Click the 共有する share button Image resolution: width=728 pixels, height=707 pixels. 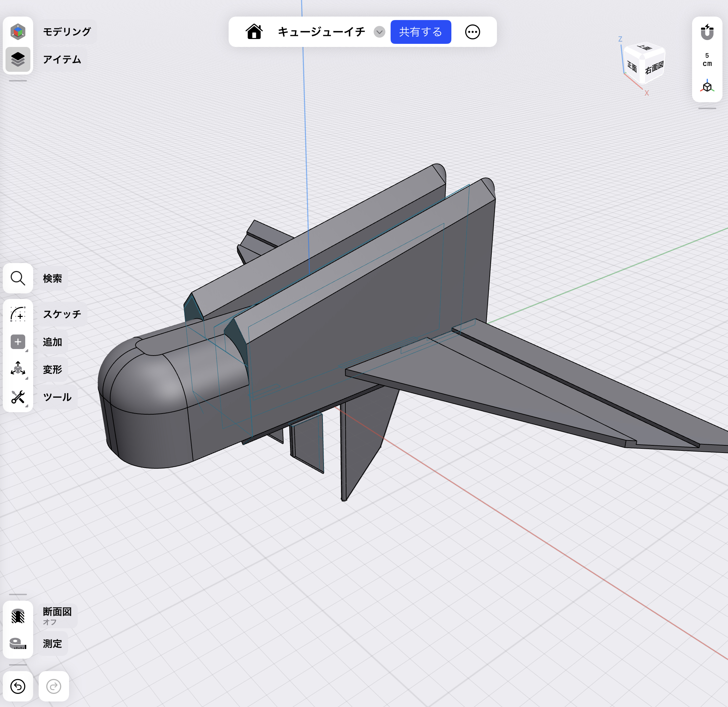(x=420, y=32)
